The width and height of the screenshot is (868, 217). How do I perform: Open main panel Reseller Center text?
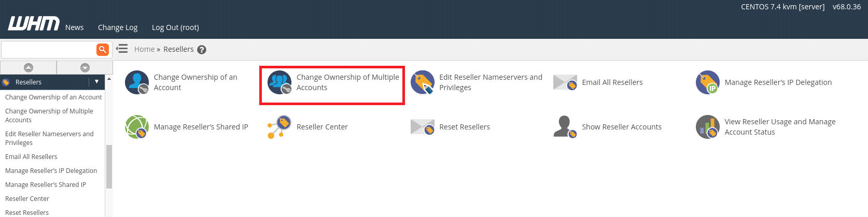click(322, 127)
